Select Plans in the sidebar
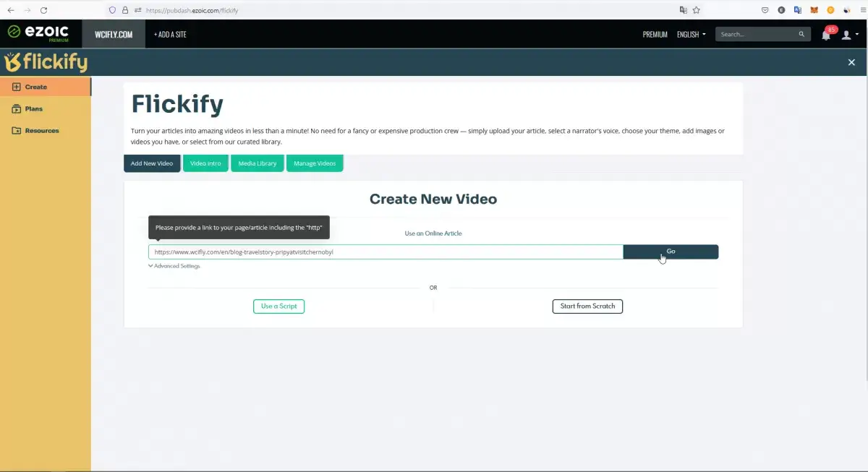 [33, 109]
